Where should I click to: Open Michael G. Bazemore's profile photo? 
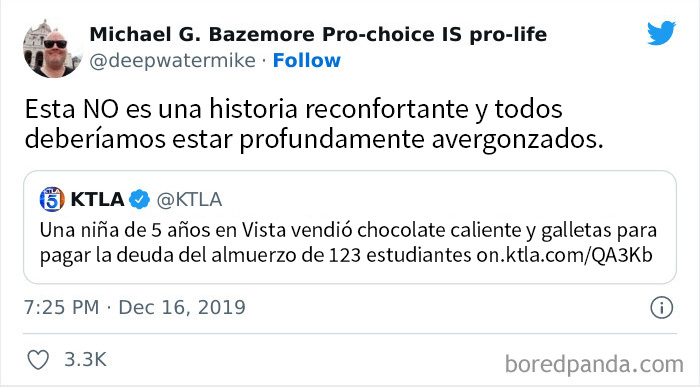[52, 49]
